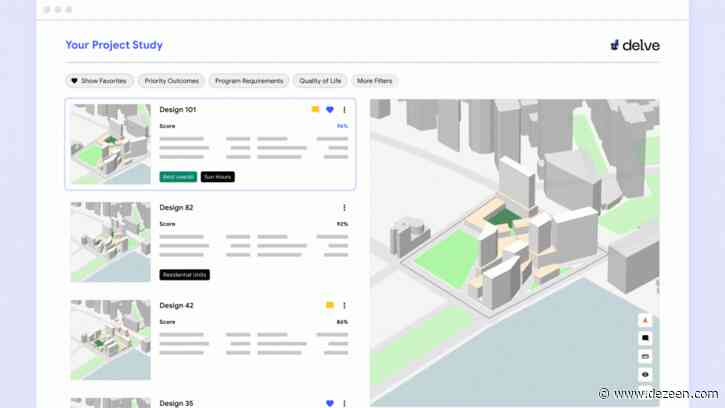This screenshot has height=408, width=725.
Task: Enable the Show Favorites filter
Action: tap(99, 81)
